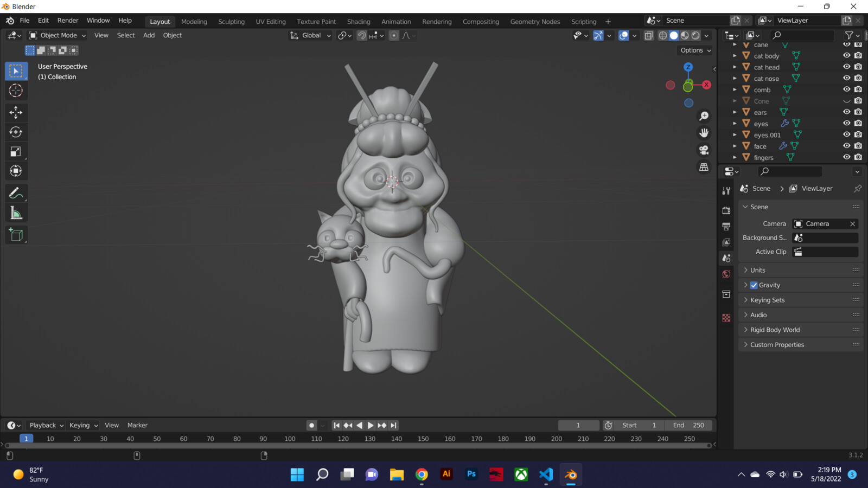This screenshot has height=488, width=868.
Task: Expand the Units section
Action: (x=757, y=269)
